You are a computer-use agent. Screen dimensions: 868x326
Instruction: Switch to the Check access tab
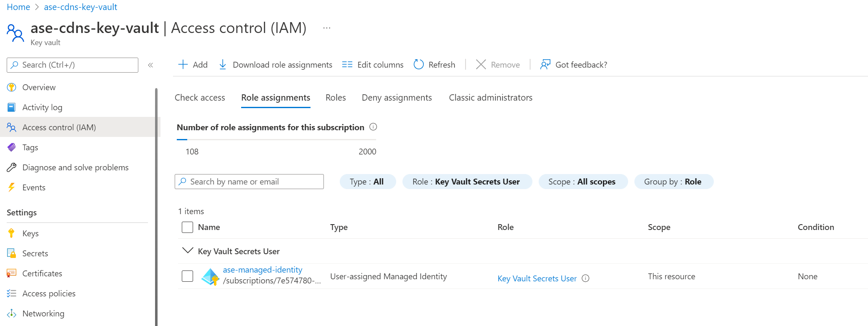(200, 98)
